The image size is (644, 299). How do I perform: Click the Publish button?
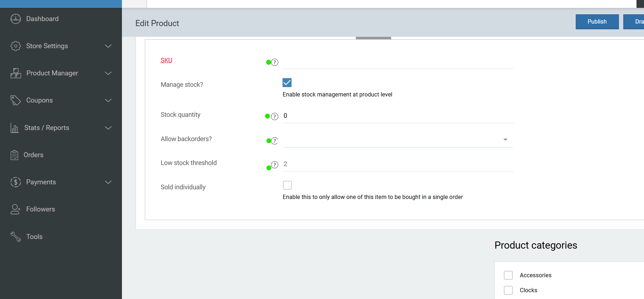click(597, 22)
